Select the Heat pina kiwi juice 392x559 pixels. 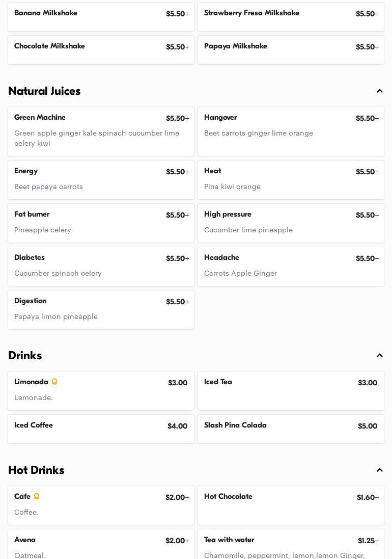pos(291,180)
